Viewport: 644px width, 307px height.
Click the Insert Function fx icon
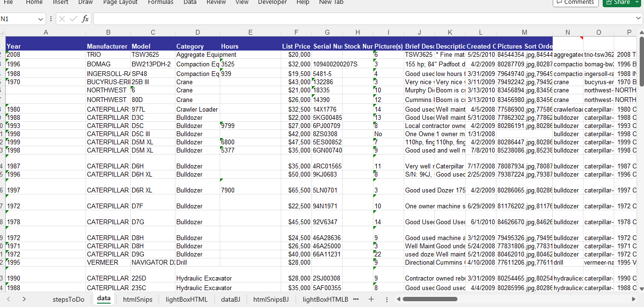pos(85,19)
